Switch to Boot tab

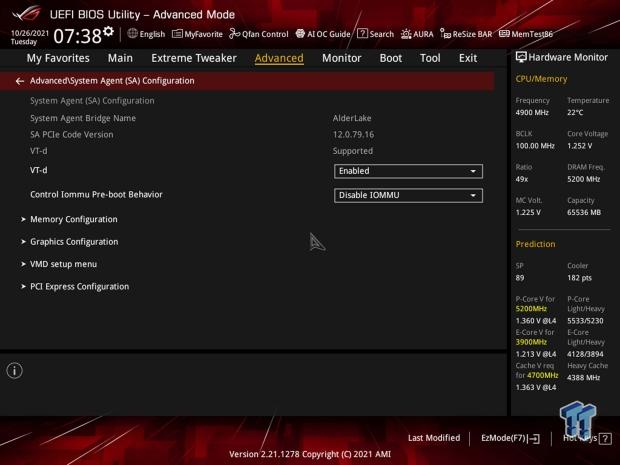pos(391,58)
